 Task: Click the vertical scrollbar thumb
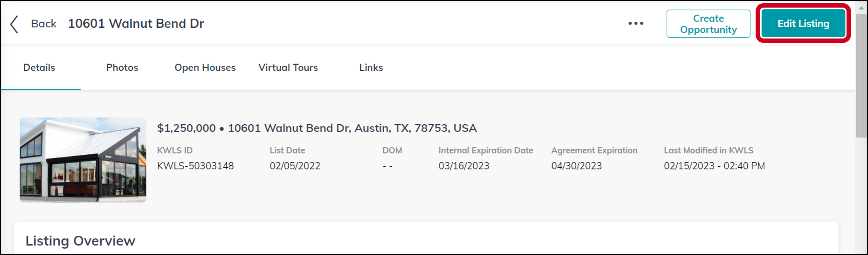click(x=861, y=75)
